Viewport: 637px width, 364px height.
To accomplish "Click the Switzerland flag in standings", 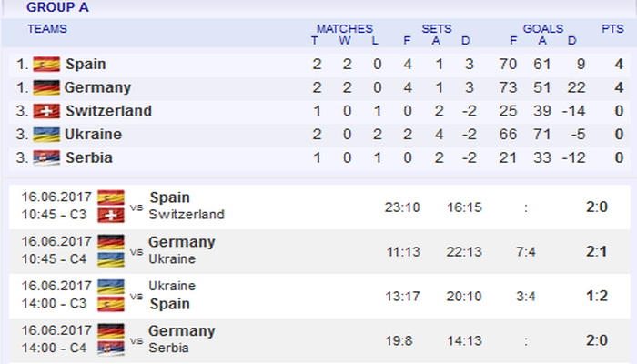I will 46,111.
